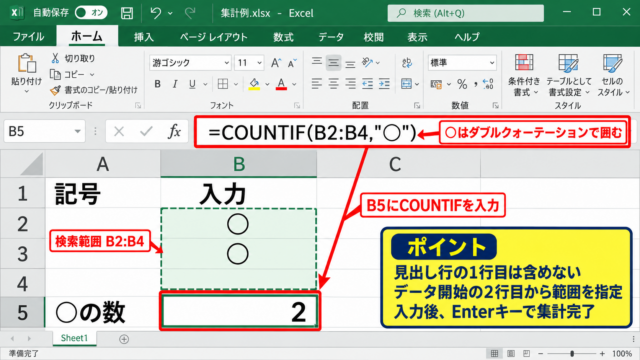Apply red font color

click(x=281, y=84)
